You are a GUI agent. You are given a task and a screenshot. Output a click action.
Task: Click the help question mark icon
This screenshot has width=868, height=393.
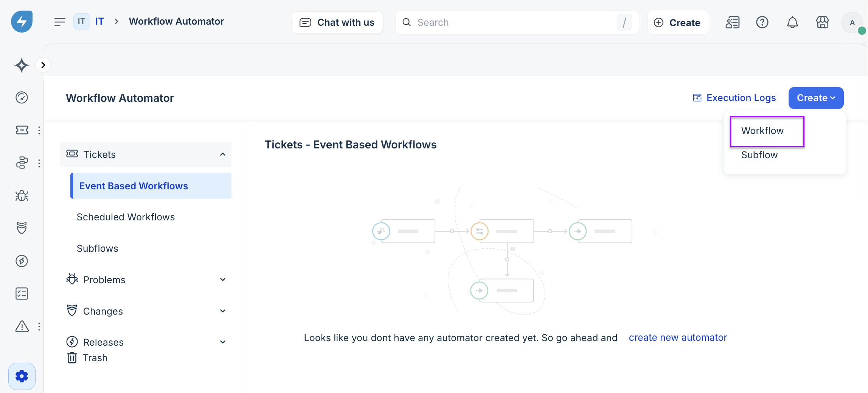[x=762, y=23]
